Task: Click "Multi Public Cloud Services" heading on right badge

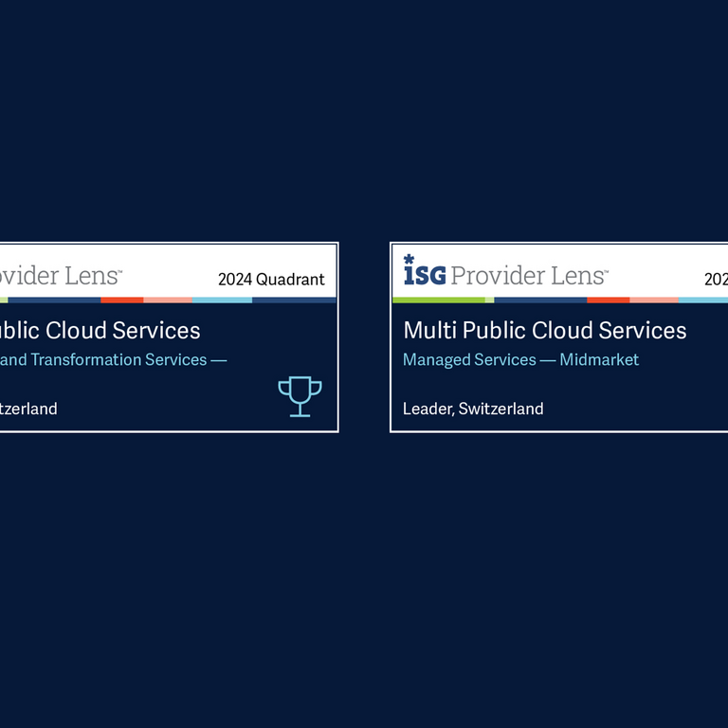Action: coord(545,331)
